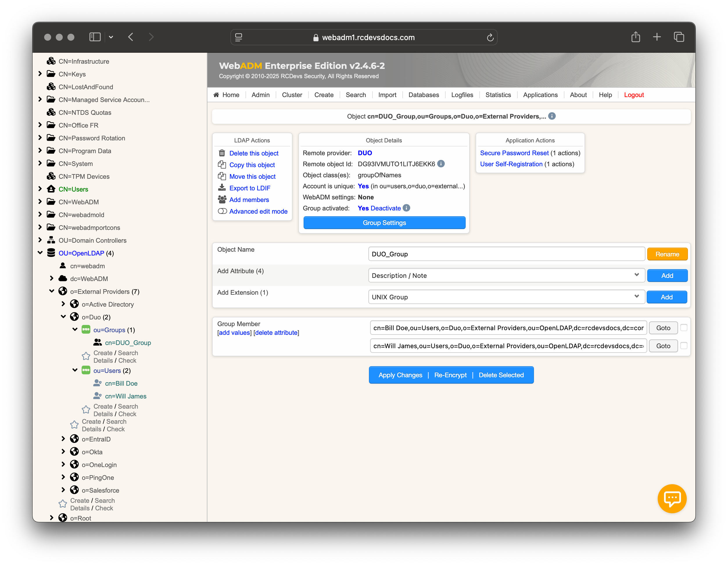The image size is (728, 565).
Task: Check the Will James member checkbox
Action: [684, 346]
